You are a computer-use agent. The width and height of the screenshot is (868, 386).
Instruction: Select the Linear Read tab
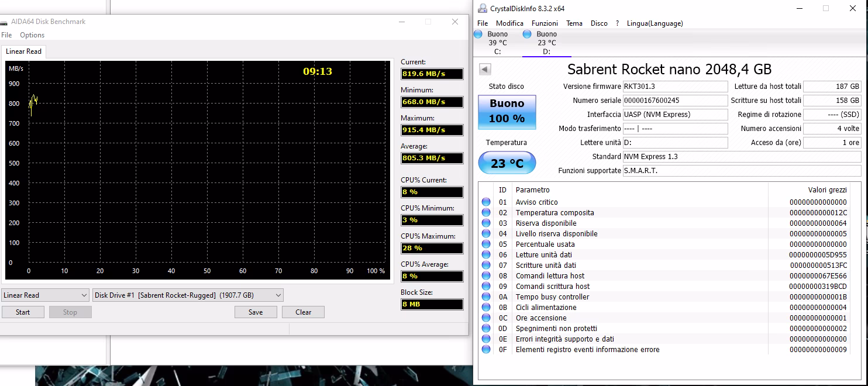[23, 51]
